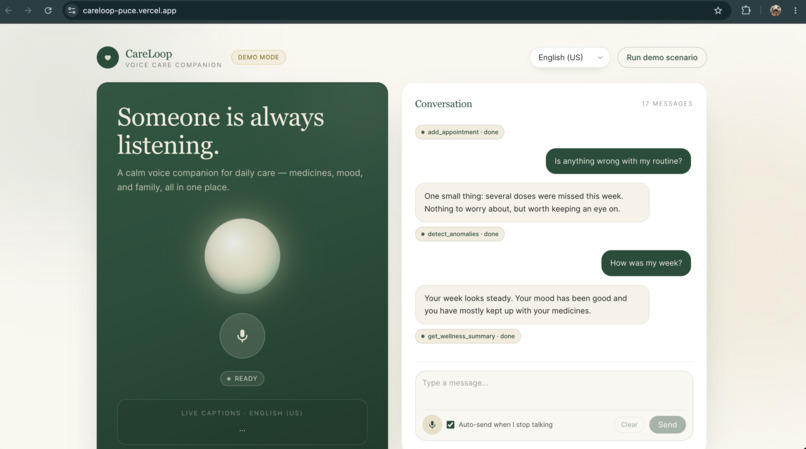Click the browser back arrow
The image size is (806, 449).
9,10
